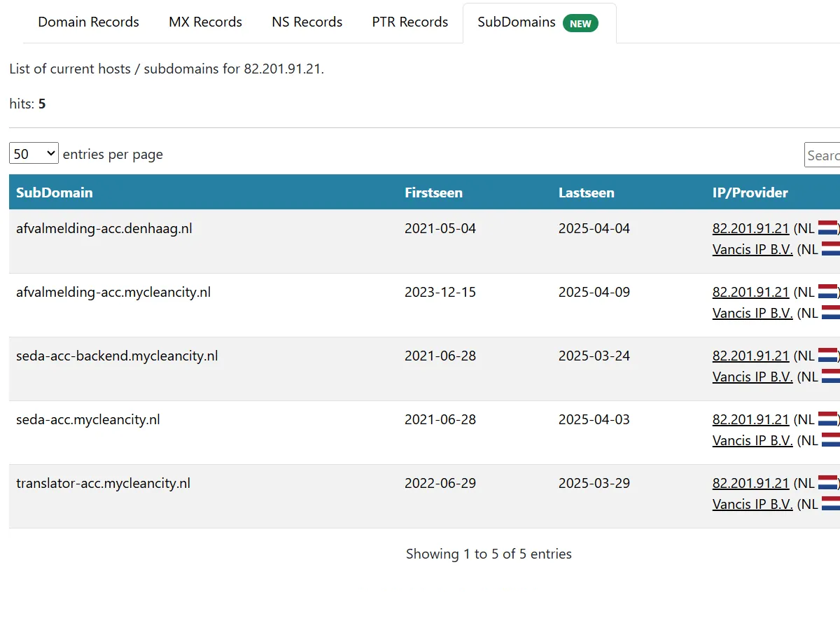Click 'List of current hosts' description text
This screenshot has height=630, width=840.
[167, 69]
